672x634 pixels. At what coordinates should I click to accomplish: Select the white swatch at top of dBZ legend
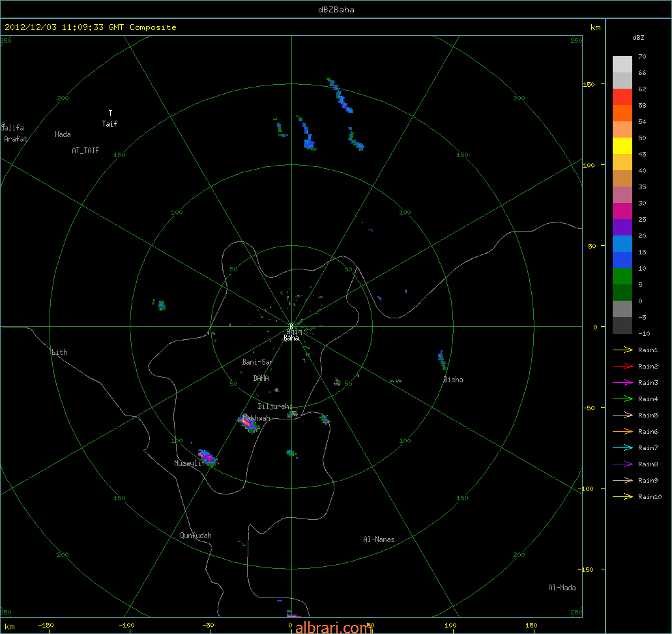point(622,65)
